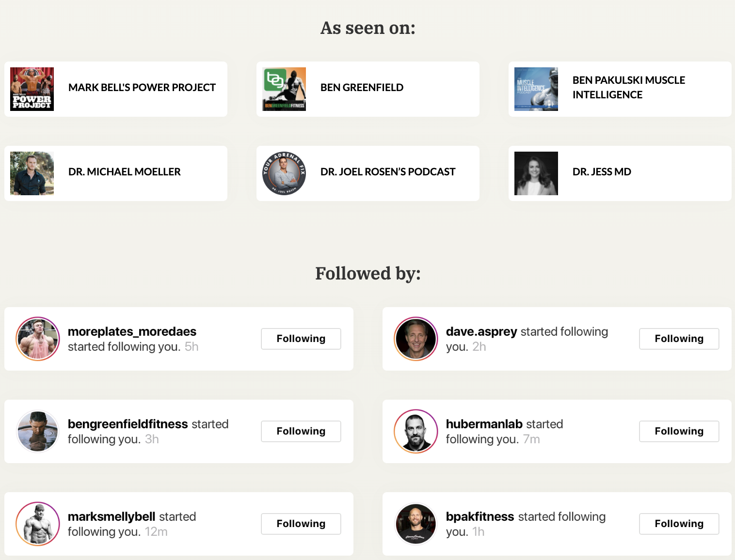Select the Muscle Intelligence podcast cover
This screenshot has width=735, height=560.
click(x=536, y=89)
